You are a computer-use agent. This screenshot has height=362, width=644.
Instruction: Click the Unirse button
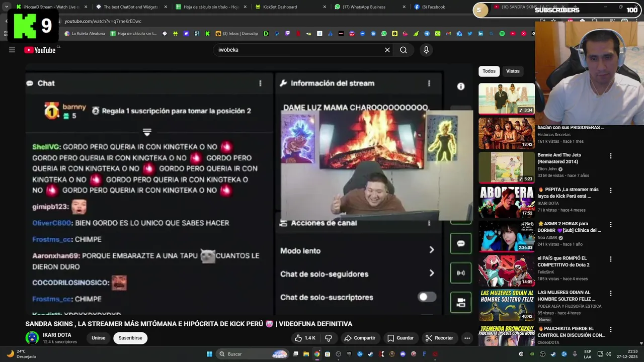(x=99, y=338)
